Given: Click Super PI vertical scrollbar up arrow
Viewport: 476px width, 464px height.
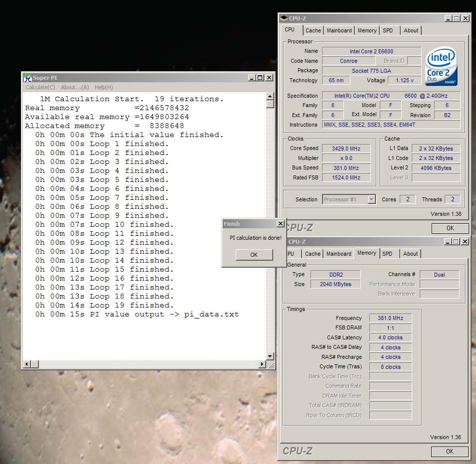Looking at the screenshot, I should pyautogui.click(x=270, y=96).
